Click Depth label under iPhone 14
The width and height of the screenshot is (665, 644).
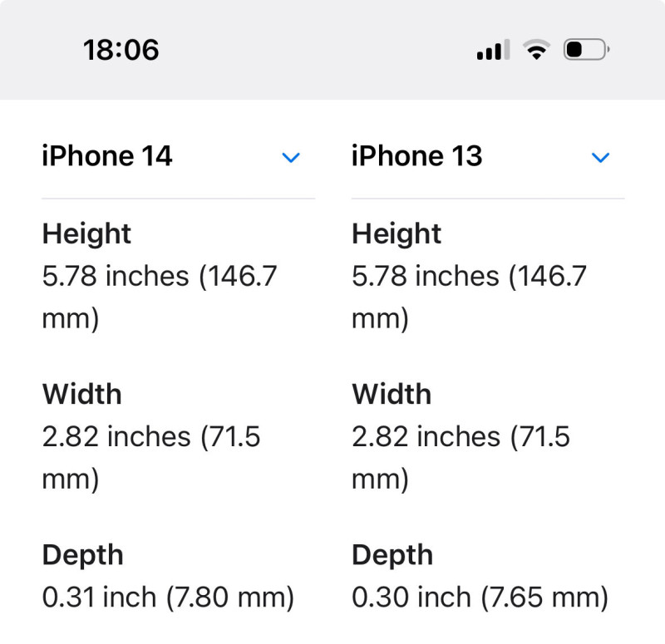click(82, 555)
